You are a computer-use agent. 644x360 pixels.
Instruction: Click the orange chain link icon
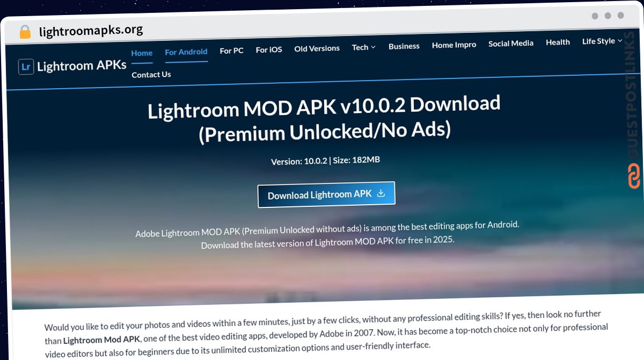click(634, 176)
